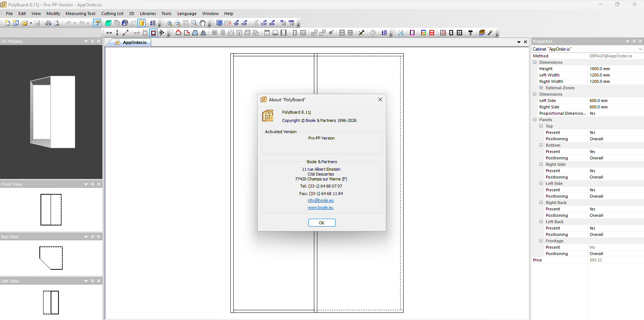Open the File menu

[9, 14]
